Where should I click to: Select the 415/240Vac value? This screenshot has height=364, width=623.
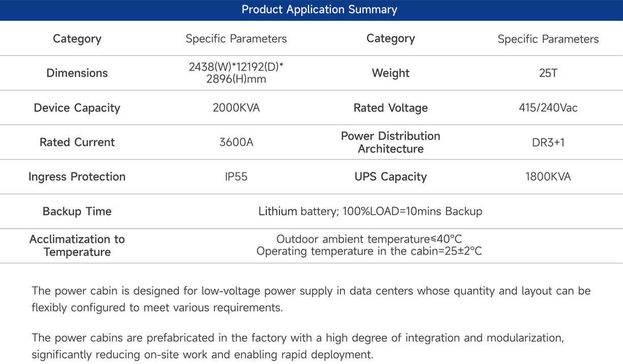coord(548,108)
